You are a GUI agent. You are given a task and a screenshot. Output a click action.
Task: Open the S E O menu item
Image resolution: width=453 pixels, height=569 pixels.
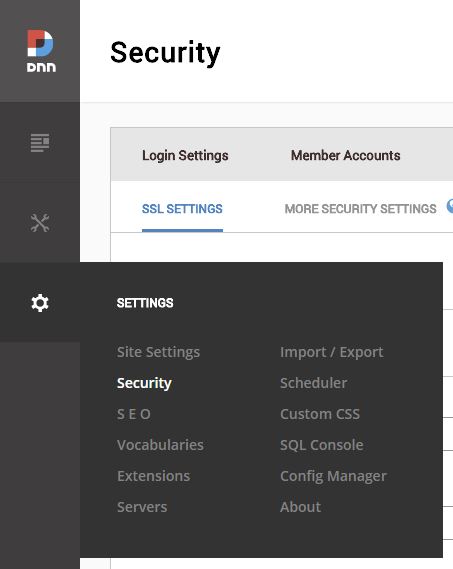pos(134,414)
